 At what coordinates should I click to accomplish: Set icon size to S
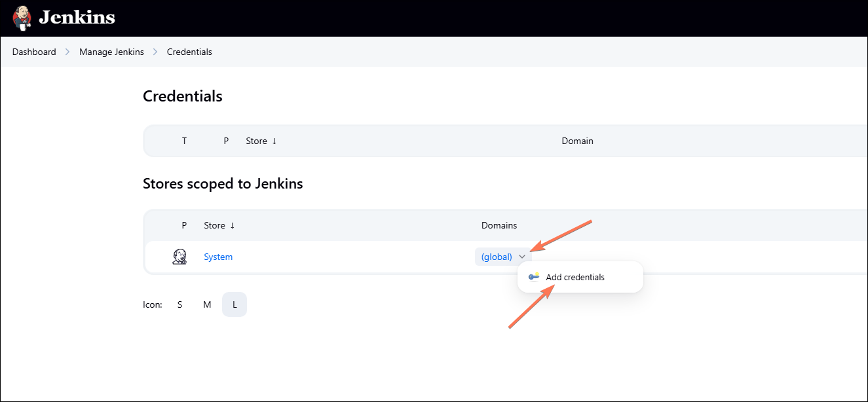point(179,304)
